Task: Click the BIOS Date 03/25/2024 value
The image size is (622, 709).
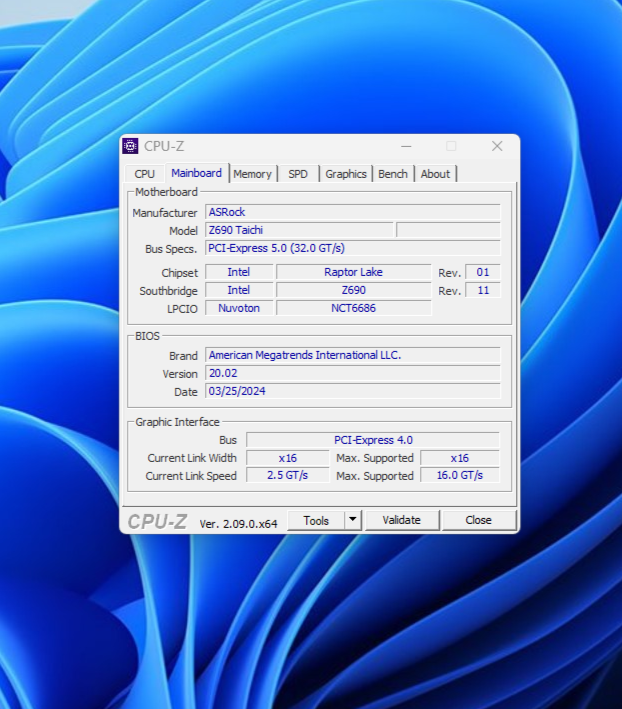Action: tap(353, 391)
